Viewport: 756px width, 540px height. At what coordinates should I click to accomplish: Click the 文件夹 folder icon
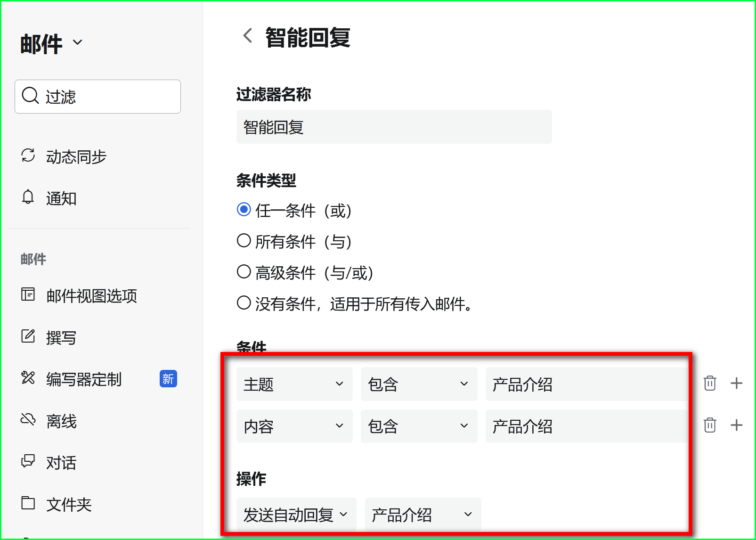point(28,503)
